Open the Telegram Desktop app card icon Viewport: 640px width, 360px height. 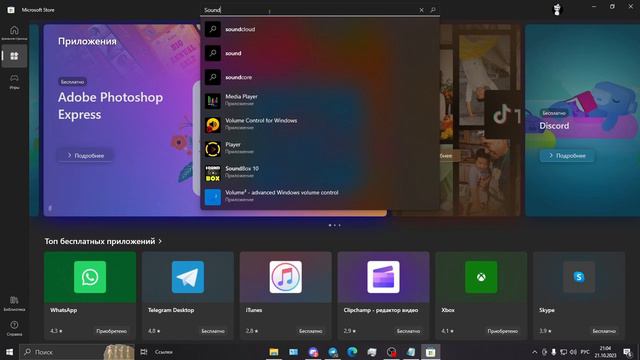tap(188, 277)
